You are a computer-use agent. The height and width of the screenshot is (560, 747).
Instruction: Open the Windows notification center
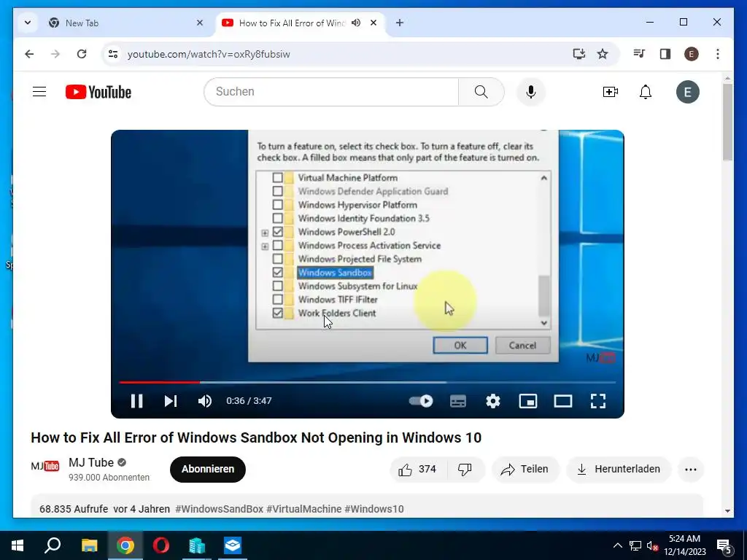724,545
